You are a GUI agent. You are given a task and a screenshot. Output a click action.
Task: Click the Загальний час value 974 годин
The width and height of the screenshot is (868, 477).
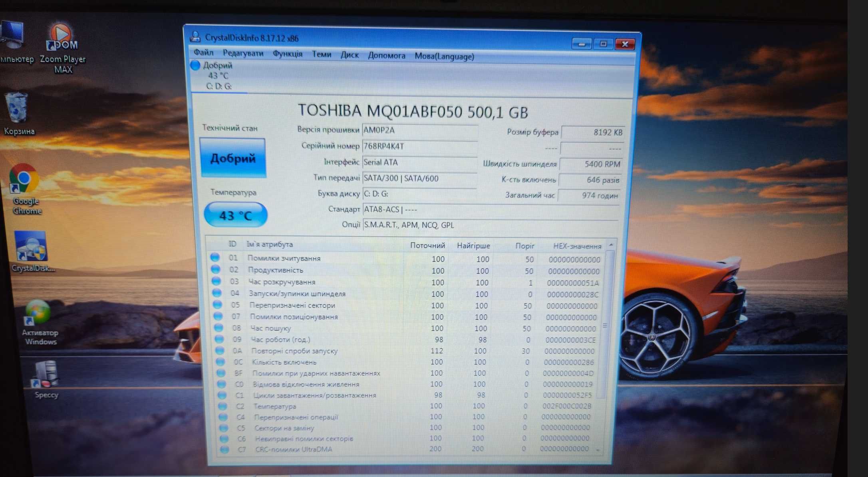pos(589,196)
